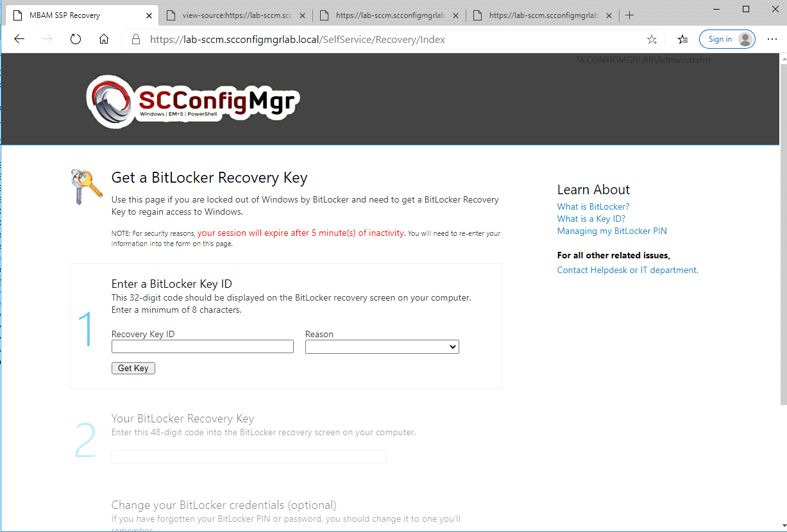This screenshot has width=787, height=532.
Task: Go to the browser home icon
Action: [x=104, y=39]
